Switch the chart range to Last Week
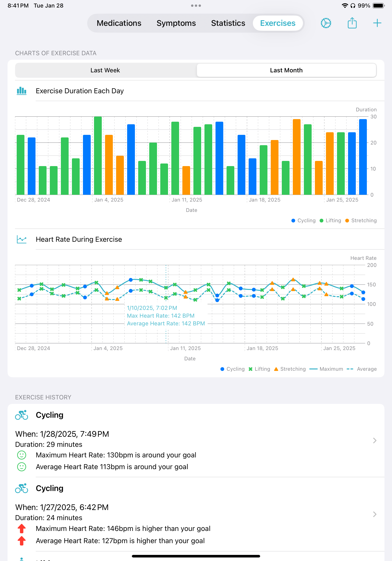The height and width of the screenshot is (561, 392). coord(105,70)
